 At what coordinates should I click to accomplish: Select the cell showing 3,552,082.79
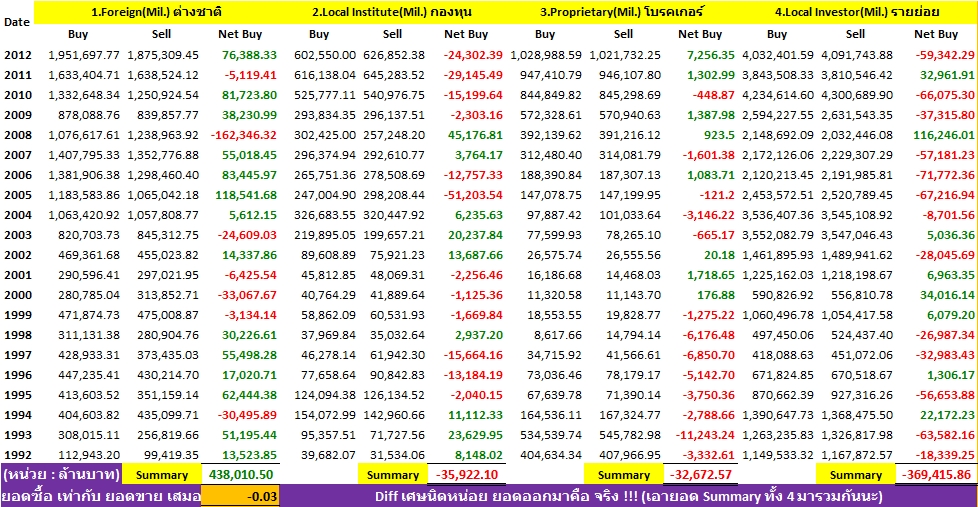[778, 234]
